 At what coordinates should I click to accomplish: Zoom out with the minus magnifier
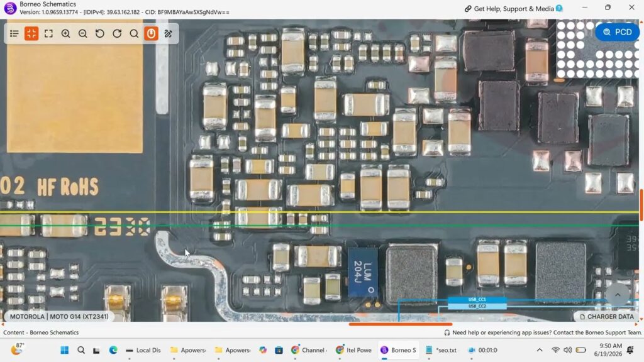pyautogui.click(x=82, y=34)
